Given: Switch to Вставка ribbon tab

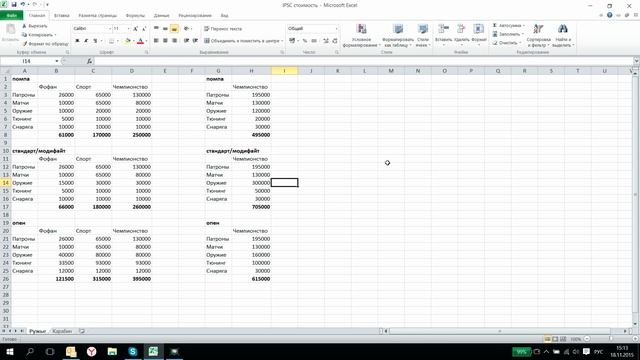Looking at the screenshot, I should coord(62,16).
